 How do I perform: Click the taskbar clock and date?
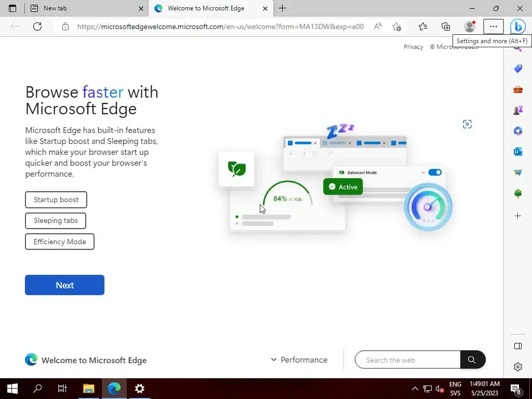point(485,389)
